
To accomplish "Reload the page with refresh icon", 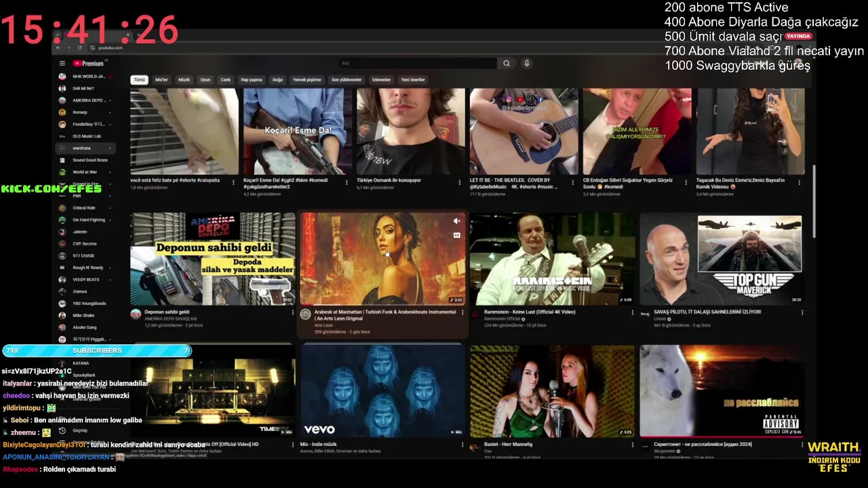I will pyautogui.click(x=80, y=47).
